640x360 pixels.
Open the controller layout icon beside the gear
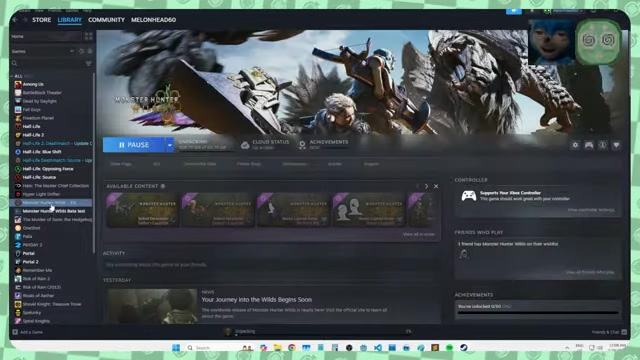pyautogui.click(x=589, y=145)
